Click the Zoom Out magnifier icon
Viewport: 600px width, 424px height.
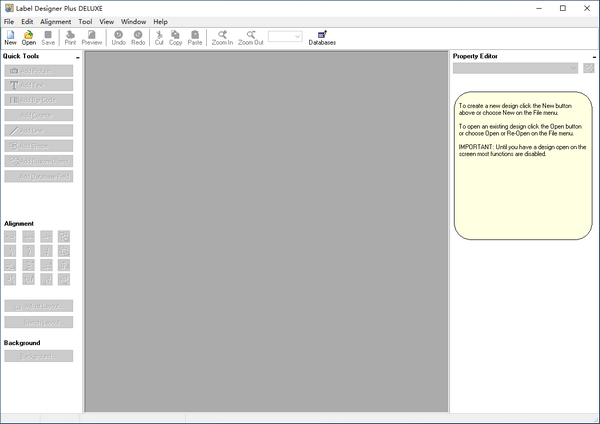pos(251,37)
